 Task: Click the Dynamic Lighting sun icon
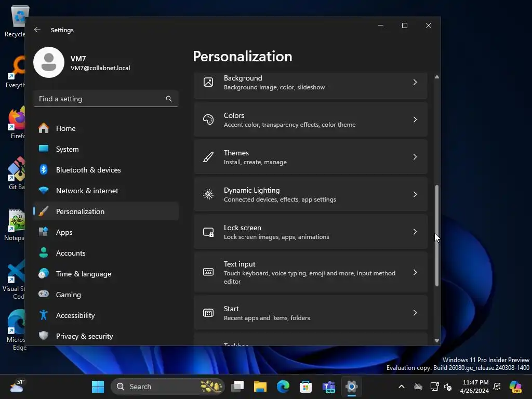click(208, 194)
